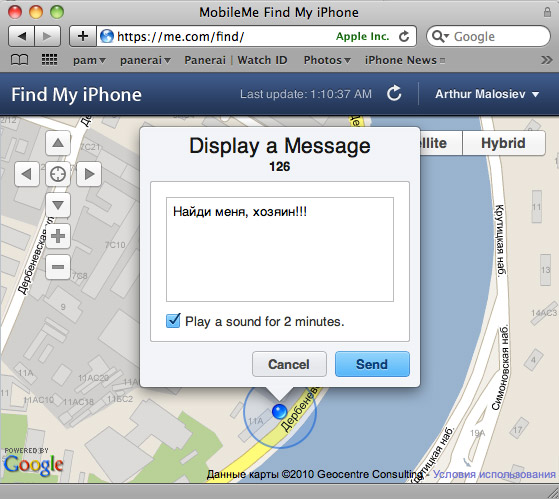Send the message to the iPhone
Screen dimensions: 559x499
tap(372, 364)
